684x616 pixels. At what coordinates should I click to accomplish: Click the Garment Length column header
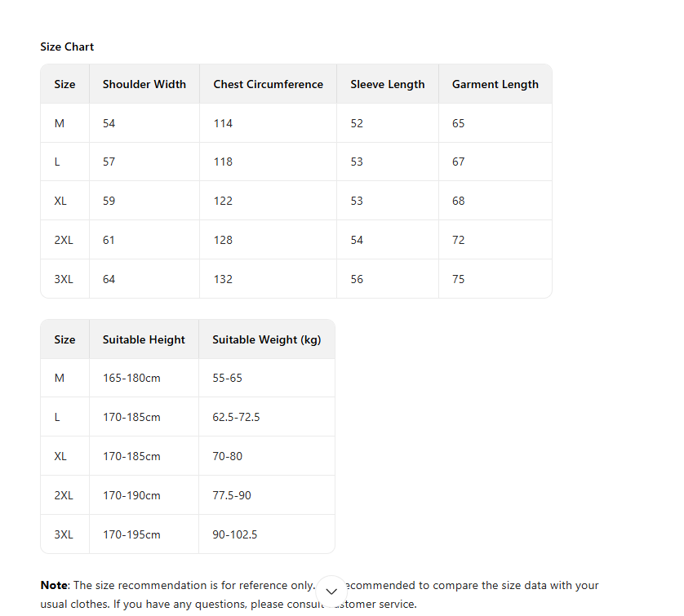pyautogui.click(x=495, y=84)
